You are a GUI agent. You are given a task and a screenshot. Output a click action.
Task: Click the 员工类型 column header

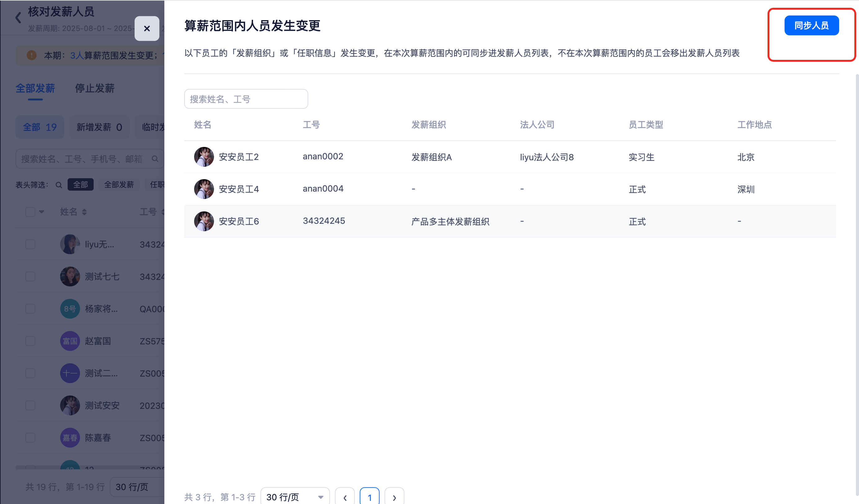click(x=646, y=125)
